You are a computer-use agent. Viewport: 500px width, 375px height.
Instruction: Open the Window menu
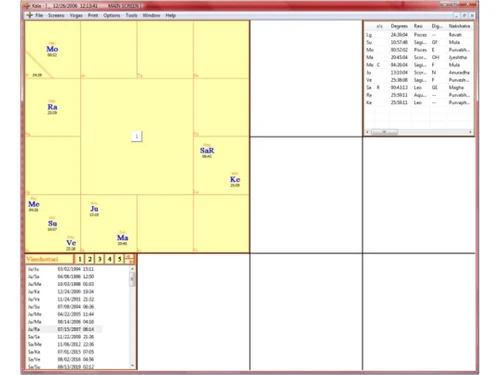pyautogui.click(x=151, y=15)
